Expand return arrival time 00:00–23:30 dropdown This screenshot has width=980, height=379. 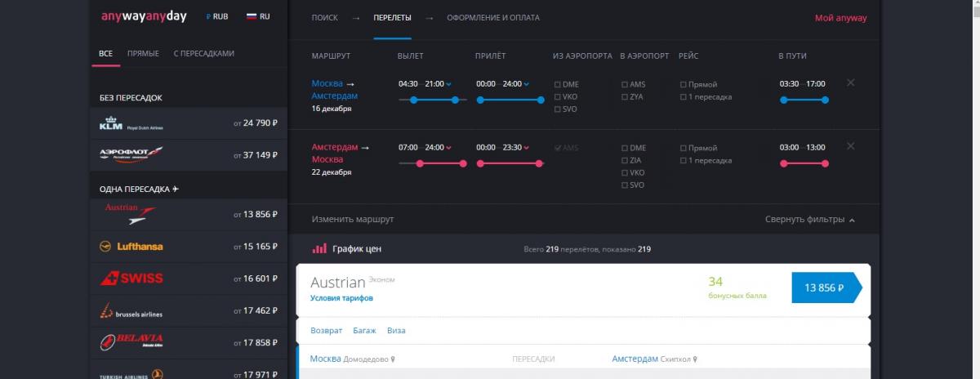point(502,147)
